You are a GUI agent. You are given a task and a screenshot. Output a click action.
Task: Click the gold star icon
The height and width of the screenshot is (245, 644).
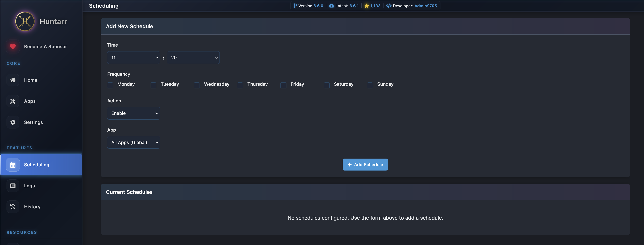click(366, 6)
